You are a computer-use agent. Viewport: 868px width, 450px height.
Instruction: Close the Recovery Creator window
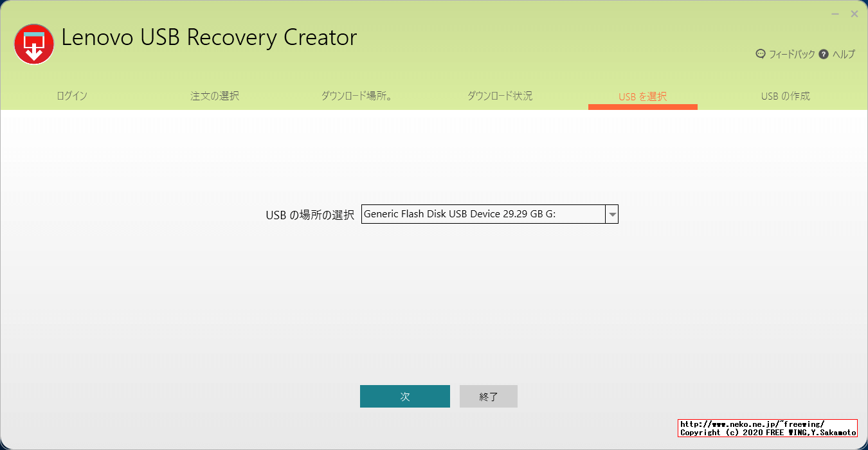pyautogui.click(x=854, y=14)
